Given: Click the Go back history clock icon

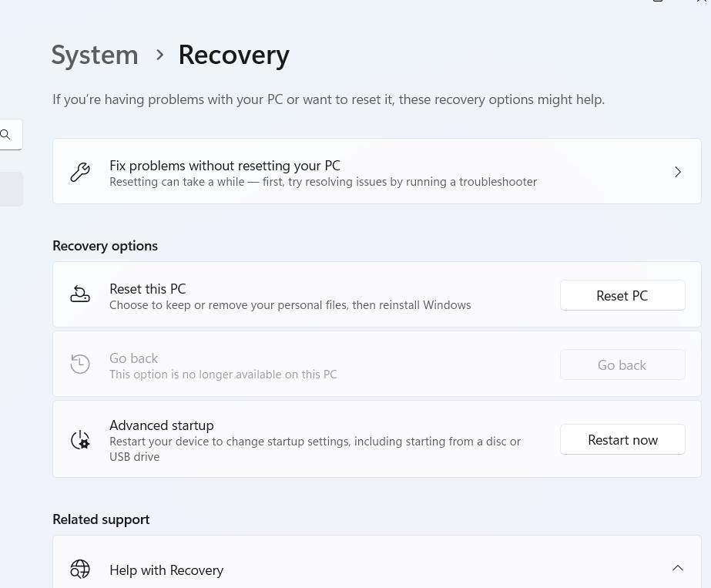Looking at the screenshot, I should click(80, 364).
